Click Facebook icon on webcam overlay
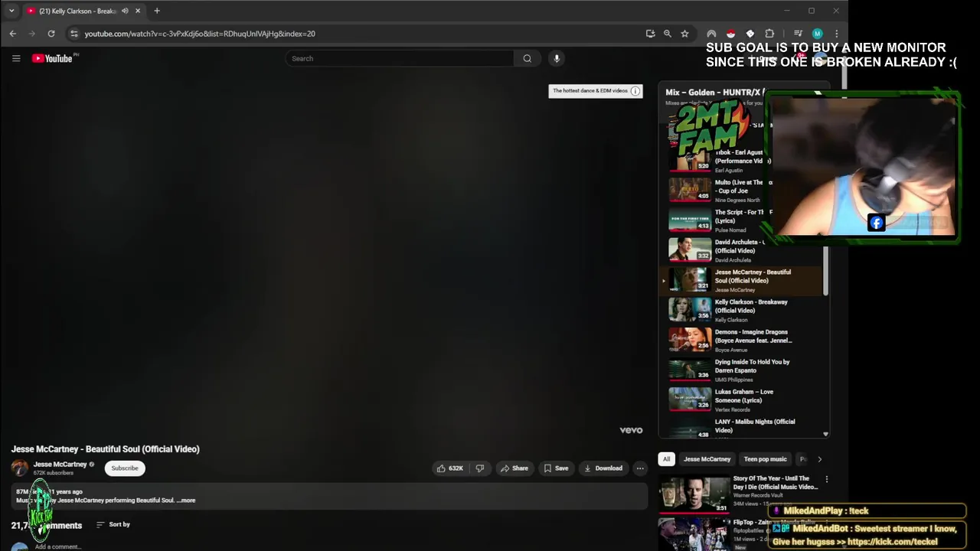Image resolution: width=980 pixels, height=551 pixels. coord(877,223)
